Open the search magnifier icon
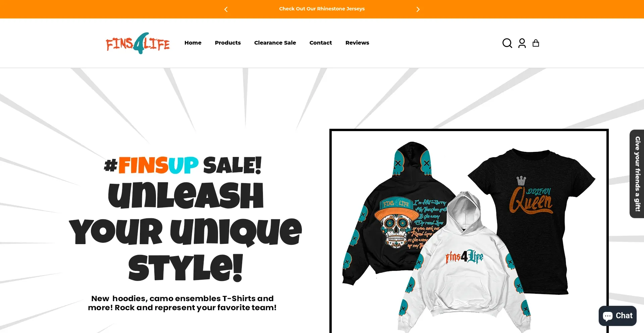The height and width of the screenshot is (333, 644). (x=507, y=43)
